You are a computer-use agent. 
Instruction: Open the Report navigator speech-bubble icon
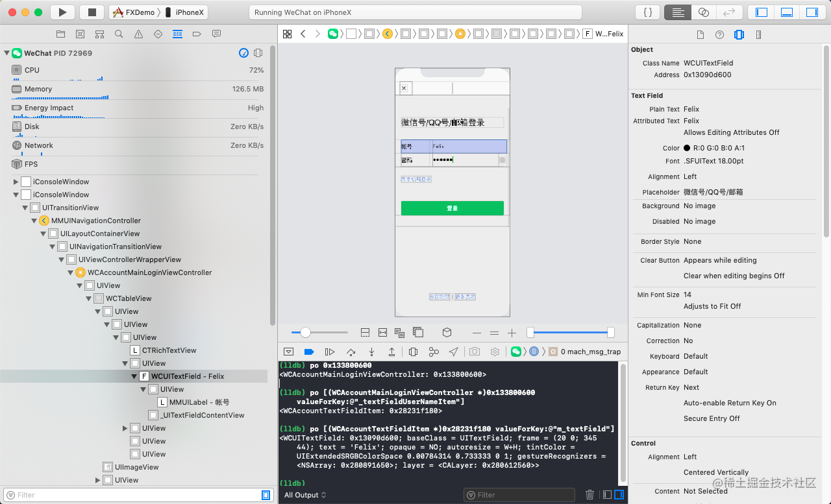pyautogui.click(x=216, y=34)
